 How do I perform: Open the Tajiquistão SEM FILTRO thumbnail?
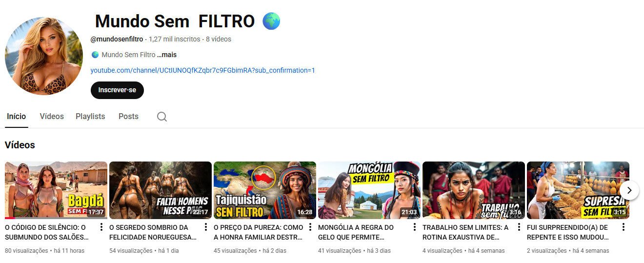265,190
